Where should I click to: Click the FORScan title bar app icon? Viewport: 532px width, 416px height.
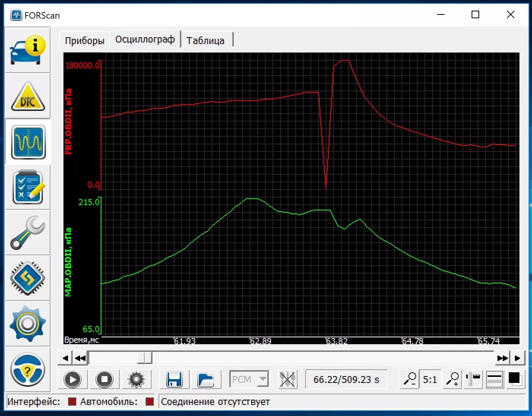tap(16, 15)
